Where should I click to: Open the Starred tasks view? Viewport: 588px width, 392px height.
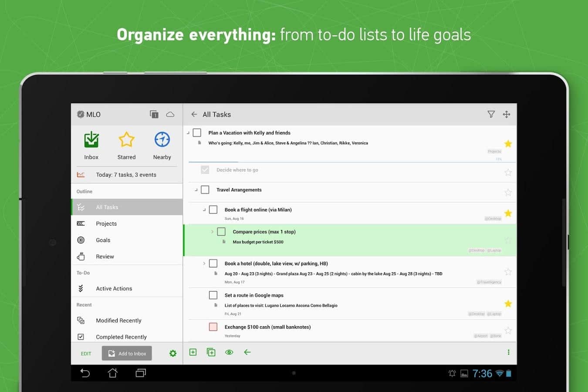point(126,145)
